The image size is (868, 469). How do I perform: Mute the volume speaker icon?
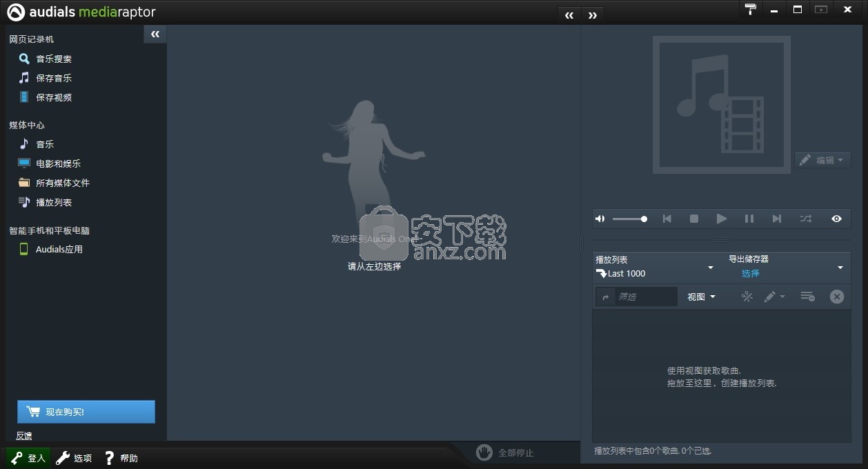600,219
